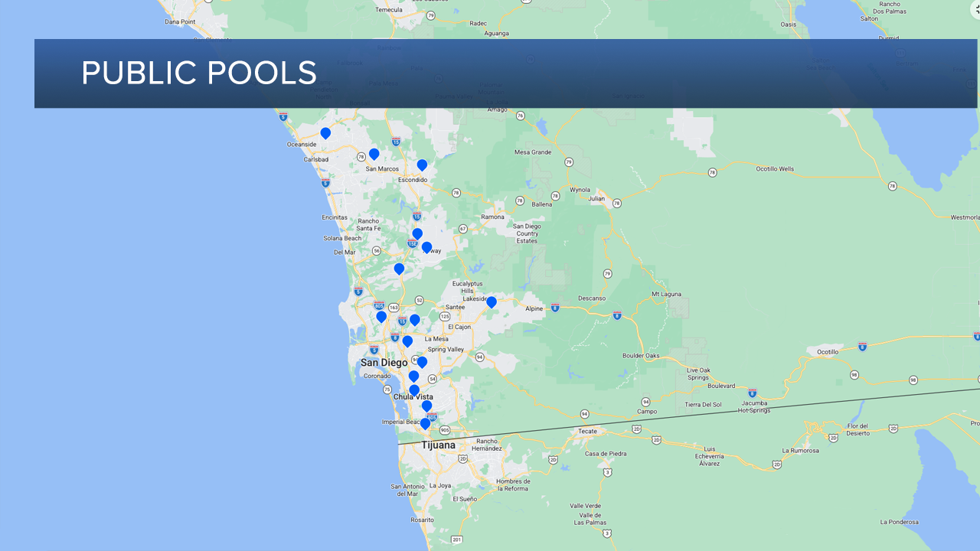Open the pool pin above the Escondido label
This screenshot has height=551, width=980.
click(422, 165)
